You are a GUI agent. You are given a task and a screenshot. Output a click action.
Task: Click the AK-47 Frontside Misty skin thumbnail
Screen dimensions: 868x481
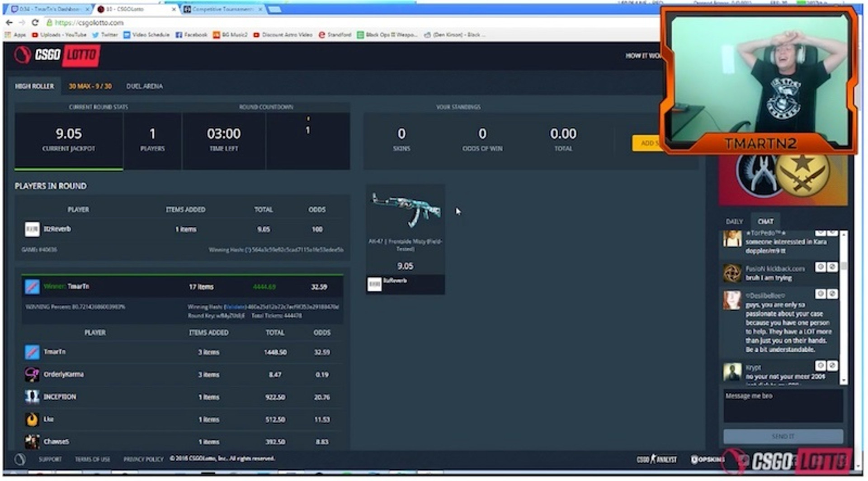click(x=405, y=210)
